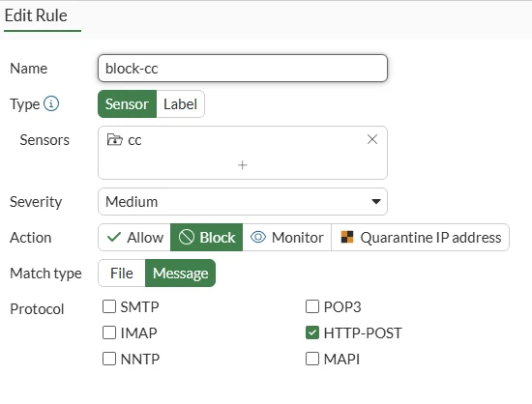Select the Block action
The height and width of the screenshot is (404, 532).
[x=207, y=237]
